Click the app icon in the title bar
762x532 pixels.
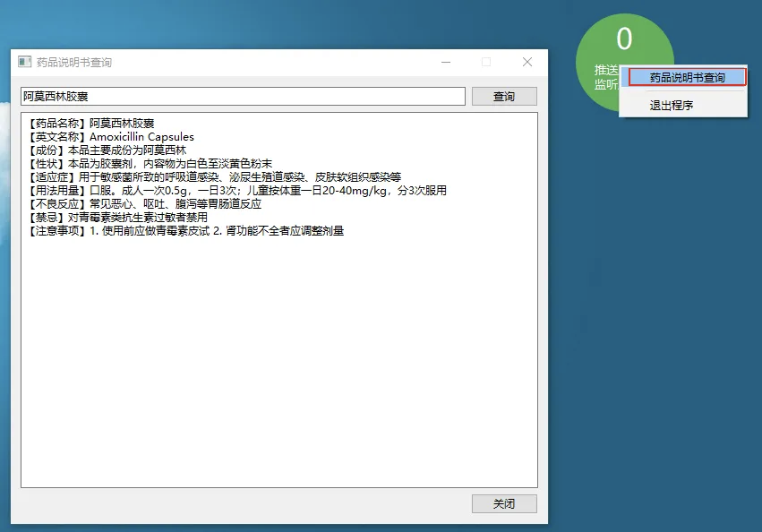pyautogui.click(x=25, y=62)
